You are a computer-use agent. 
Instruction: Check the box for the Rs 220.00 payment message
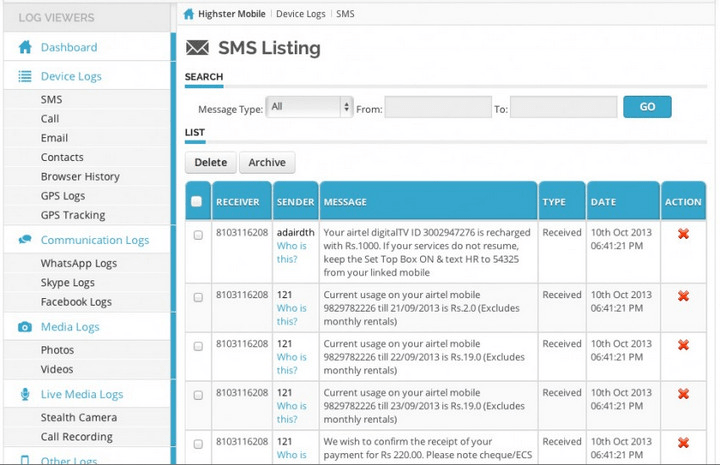(198, 444)
